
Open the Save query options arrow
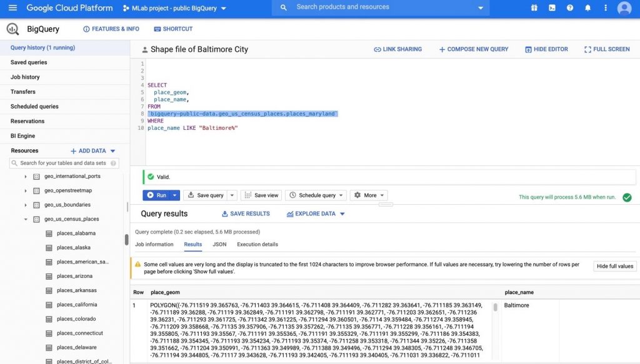coord(232,195)
